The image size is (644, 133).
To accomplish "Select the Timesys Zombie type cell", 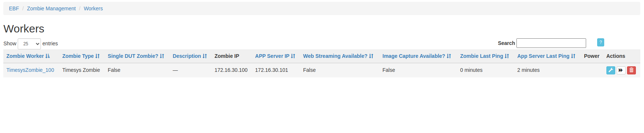I will point(81,70).
